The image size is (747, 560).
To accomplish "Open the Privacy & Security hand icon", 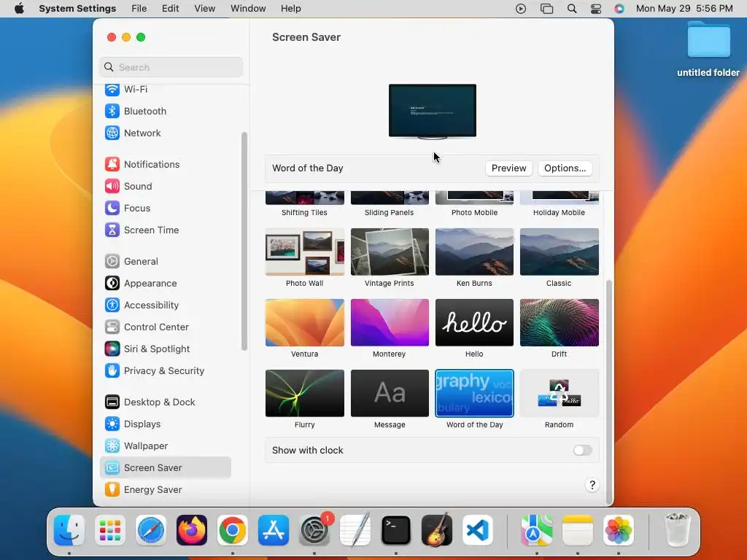I will tap(112, 371).
